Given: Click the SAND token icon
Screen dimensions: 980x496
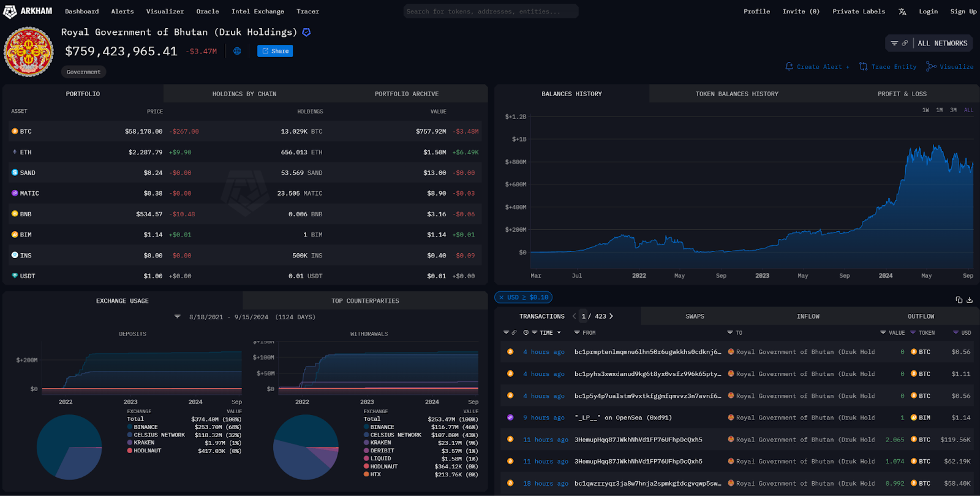Looking at the screenshot, I should [15, 172].
